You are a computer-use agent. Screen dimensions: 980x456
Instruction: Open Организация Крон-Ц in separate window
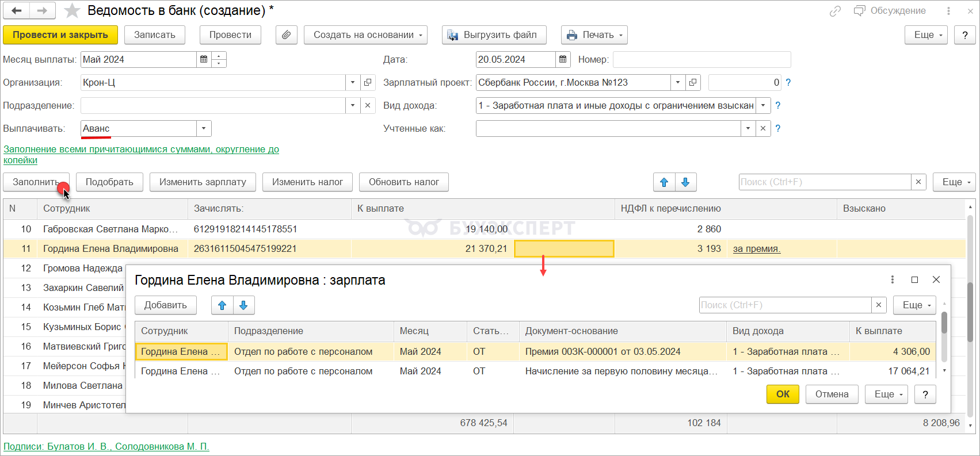[x=368, y=82]
